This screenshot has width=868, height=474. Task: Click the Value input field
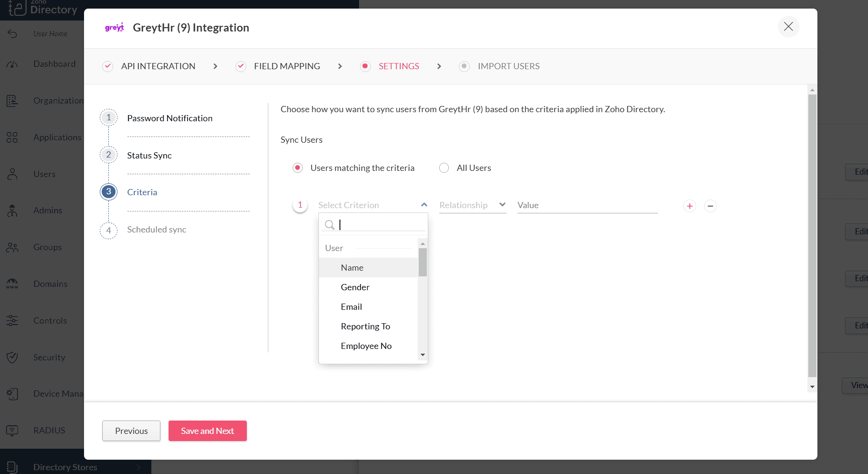pos(587,205)
